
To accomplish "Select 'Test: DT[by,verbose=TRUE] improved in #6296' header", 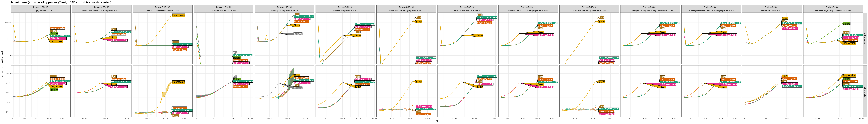I will (101, 11).
